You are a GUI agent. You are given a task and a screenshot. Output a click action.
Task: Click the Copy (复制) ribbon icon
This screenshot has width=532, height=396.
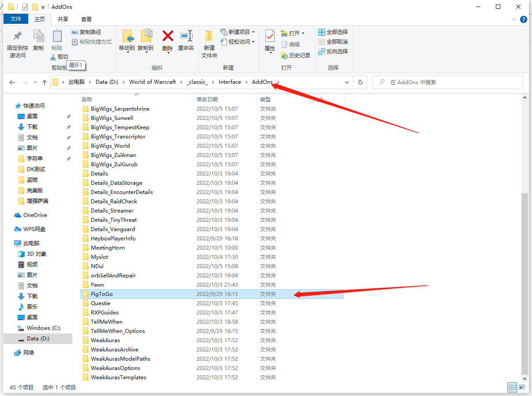38,37
